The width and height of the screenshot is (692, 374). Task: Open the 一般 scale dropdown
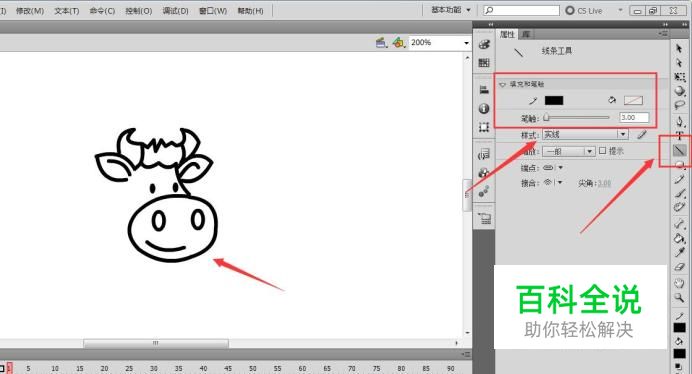(x=569, y=151)
